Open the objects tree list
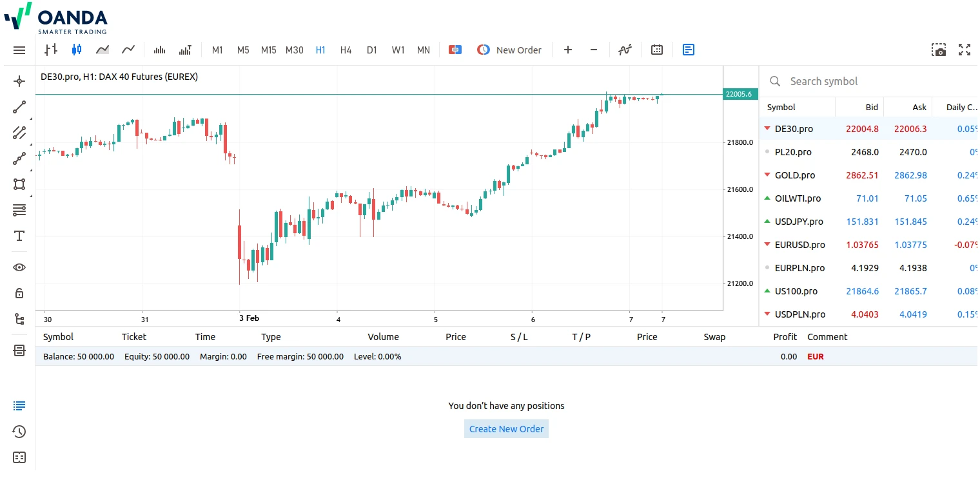The height and width of the screenshot is (487, 980). pos(19,319)
